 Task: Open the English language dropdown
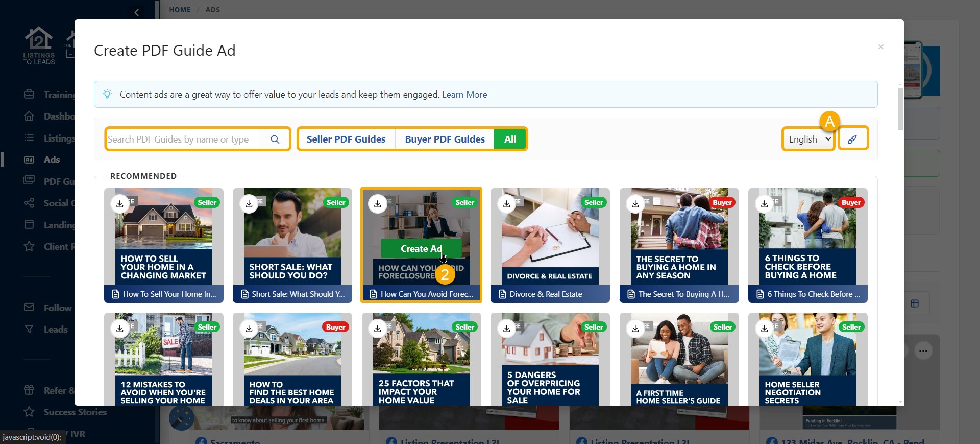pos(808,139)
